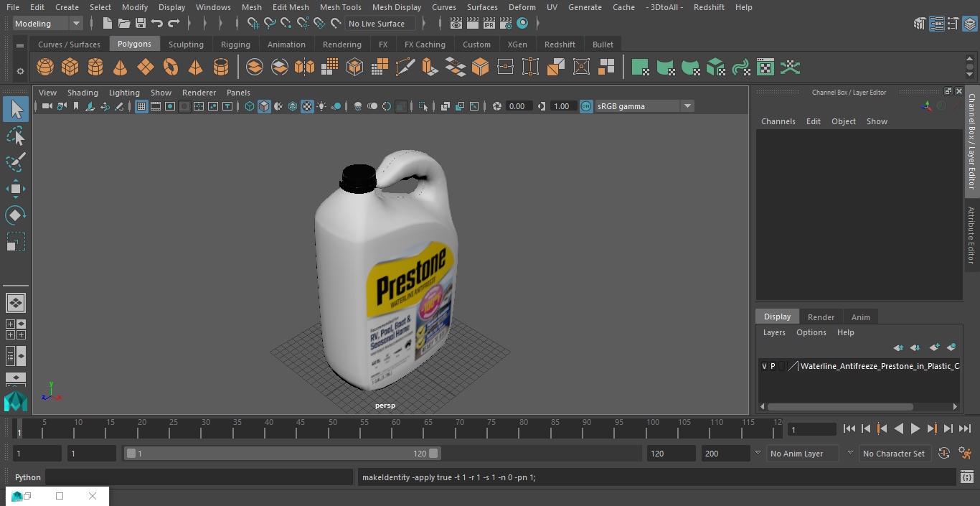Viewport: 980px width, 506px height.
Task: Open the Channels menu in Channel Box
Action: pyautogui.click(x=778, y=121)
